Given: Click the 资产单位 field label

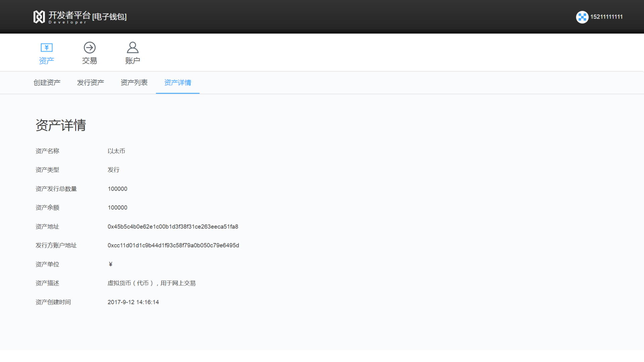Looking at the screenshot, I should [x=47, y=264].
